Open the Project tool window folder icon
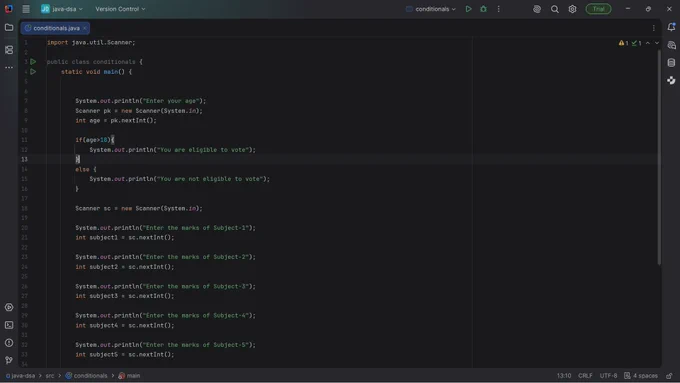The image size is (680, 383). [9, 27]
